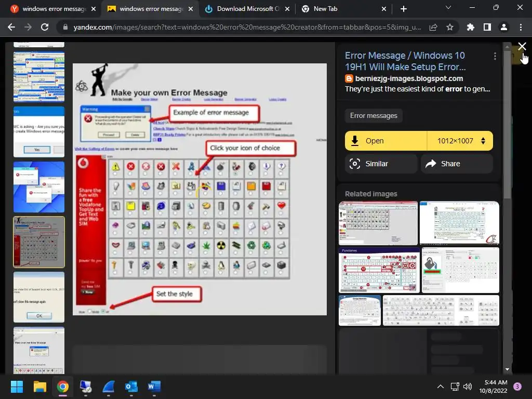Open the Extensions puzzle icon
The width and height of the screenshot is (532, 399).
click(x=470, y=27)
